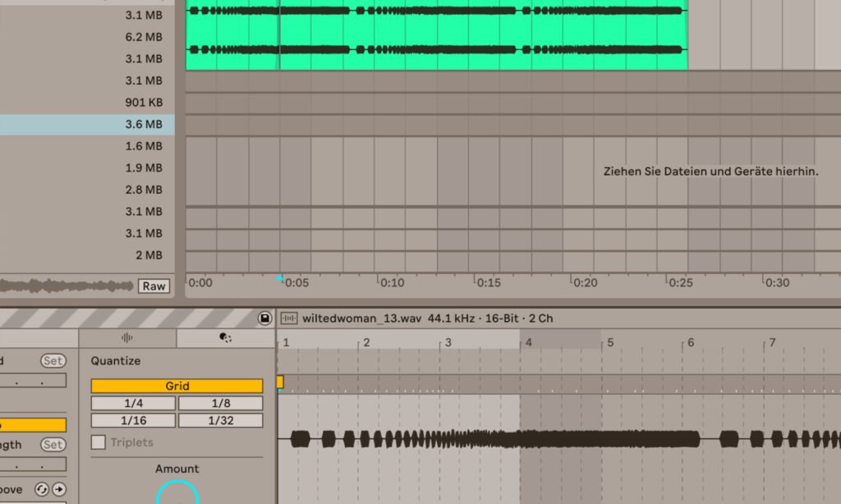Click the Raw preview button
This screenshot has height=504, width=841.
click(154, 286)
